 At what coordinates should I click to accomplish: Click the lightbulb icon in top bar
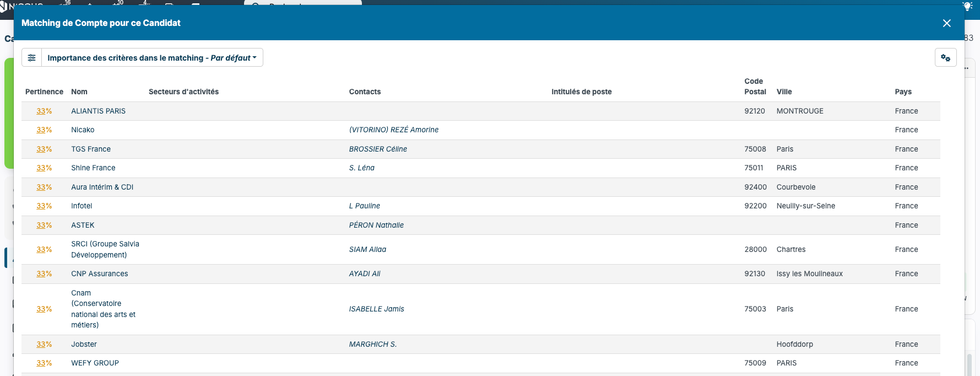click(x=967, y=6)
